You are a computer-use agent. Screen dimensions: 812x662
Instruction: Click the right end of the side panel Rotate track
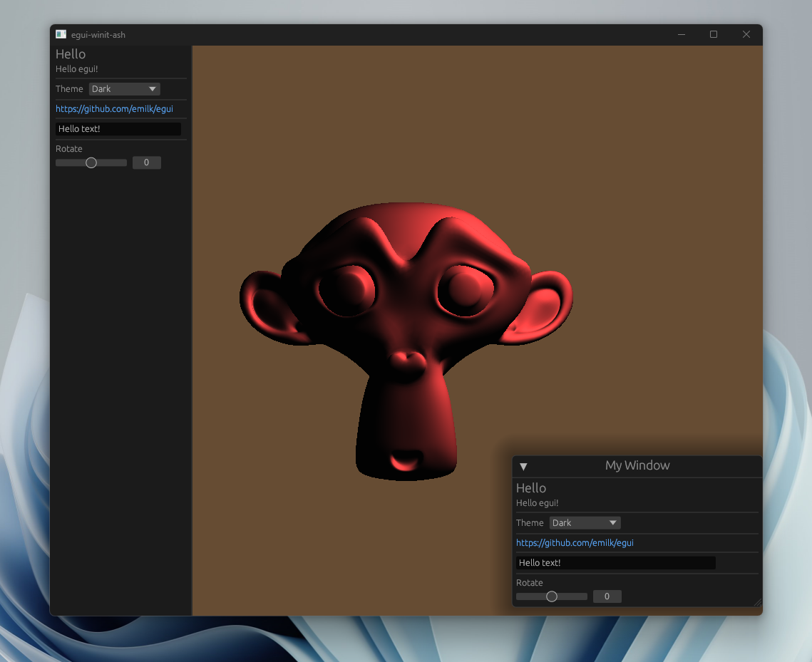click(124, 163)
